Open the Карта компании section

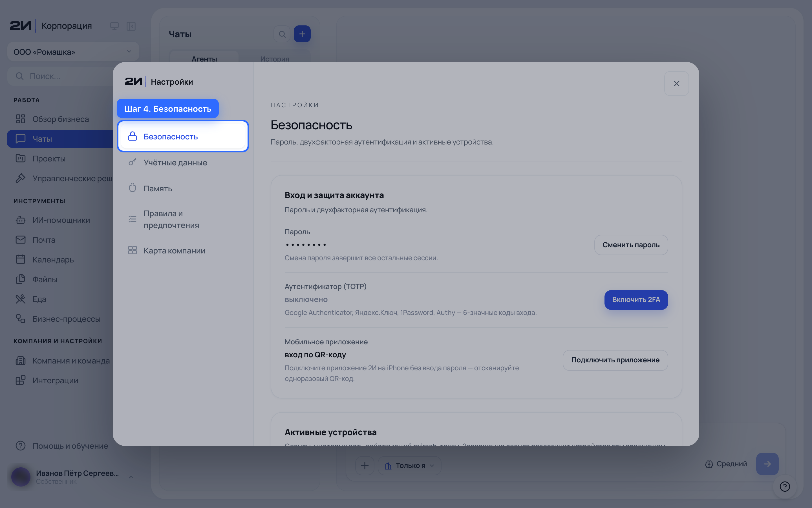(183, 251)
